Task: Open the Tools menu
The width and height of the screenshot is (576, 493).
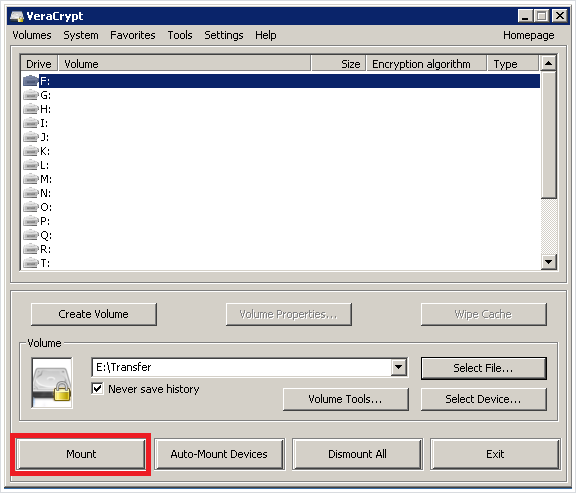Action: [x=180, y=35]
